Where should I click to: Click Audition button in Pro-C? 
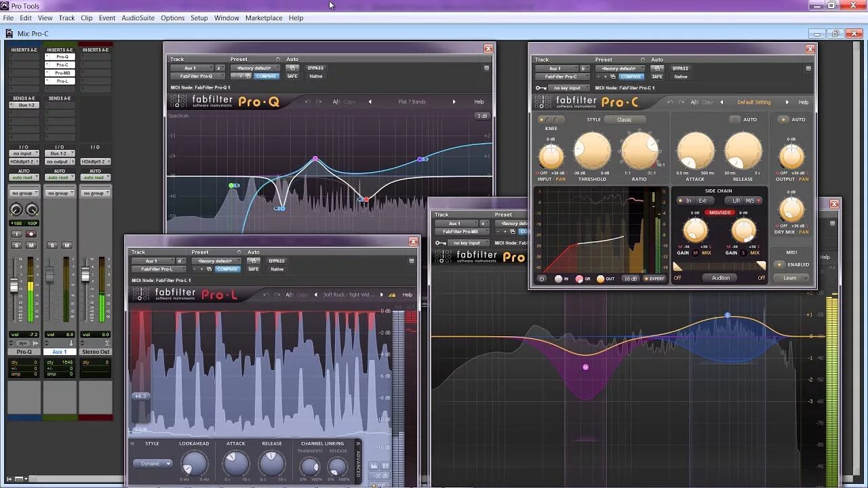[720, 278]
